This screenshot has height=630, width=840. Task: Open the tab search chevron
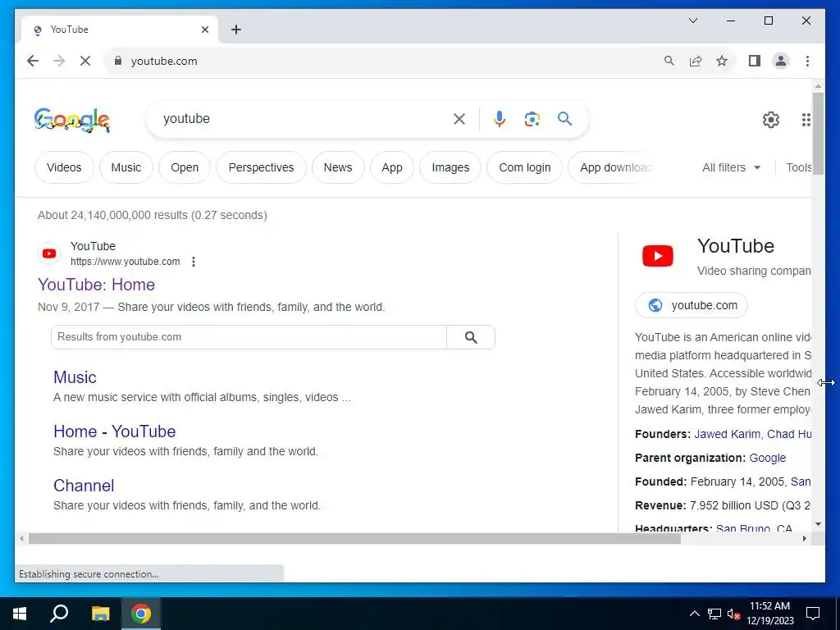tap(693, 21)
